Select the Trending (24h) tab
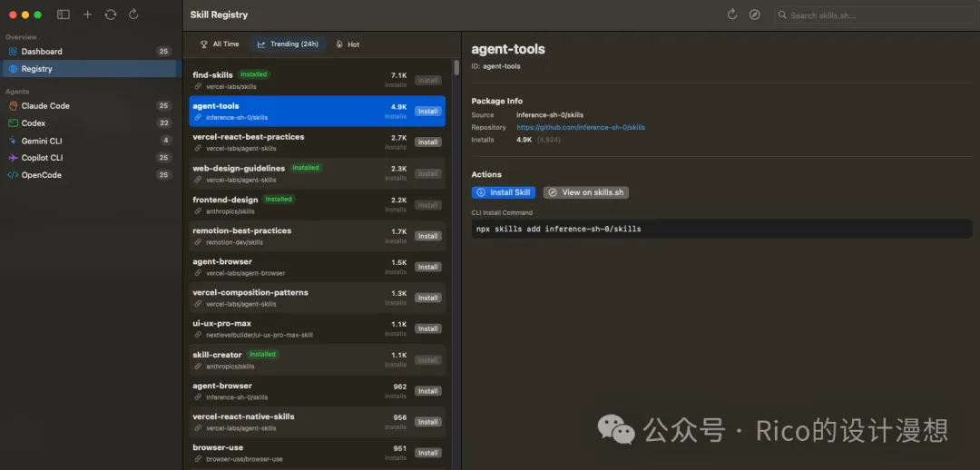The width and height of the screenshot is (980, 470). pyautogui.click(x=288, y=44)
